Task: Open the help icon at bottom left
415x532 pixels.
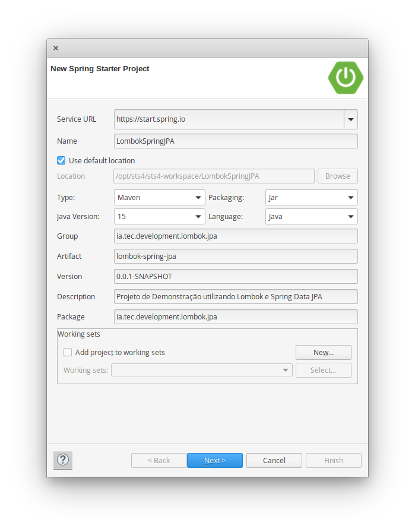Action: click(x=62, y=460)
